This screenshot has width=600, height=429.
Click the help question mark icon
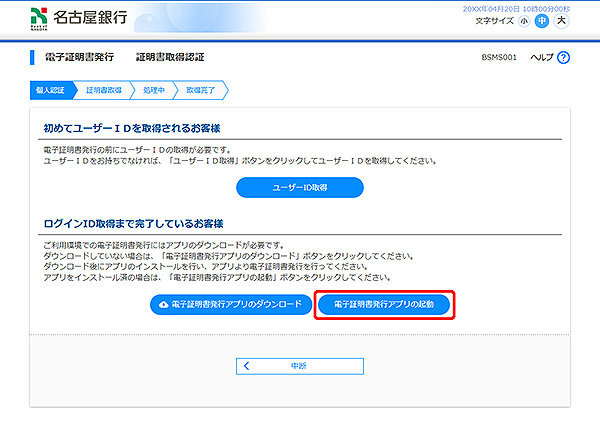point(564,58)
